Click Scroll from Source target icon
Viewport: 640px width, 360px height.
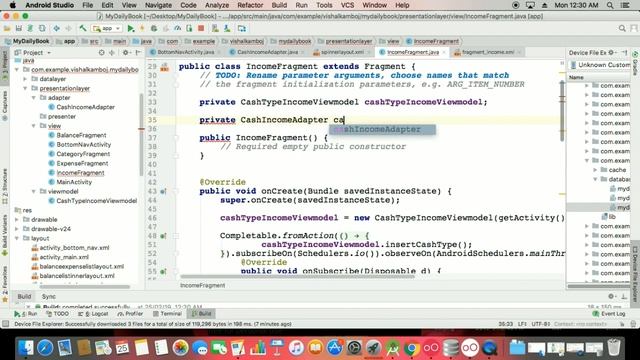tap(102, 53)
